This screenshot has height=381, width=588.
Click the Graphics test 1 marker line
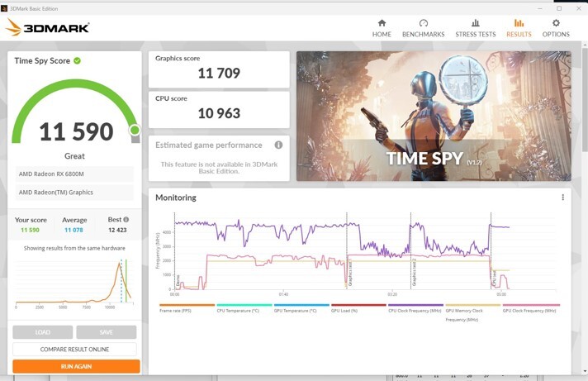347,250
